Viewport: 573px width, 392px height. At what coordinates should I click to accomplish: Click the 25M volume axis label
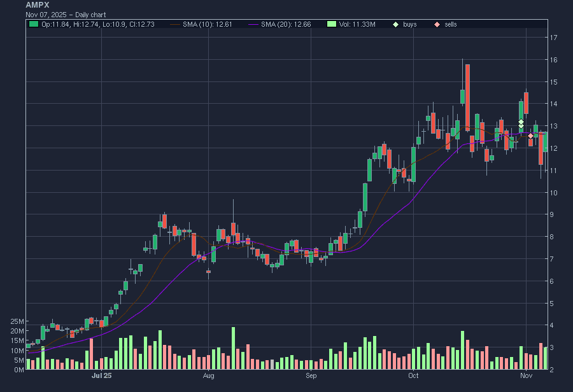click(x=17, y=321)
